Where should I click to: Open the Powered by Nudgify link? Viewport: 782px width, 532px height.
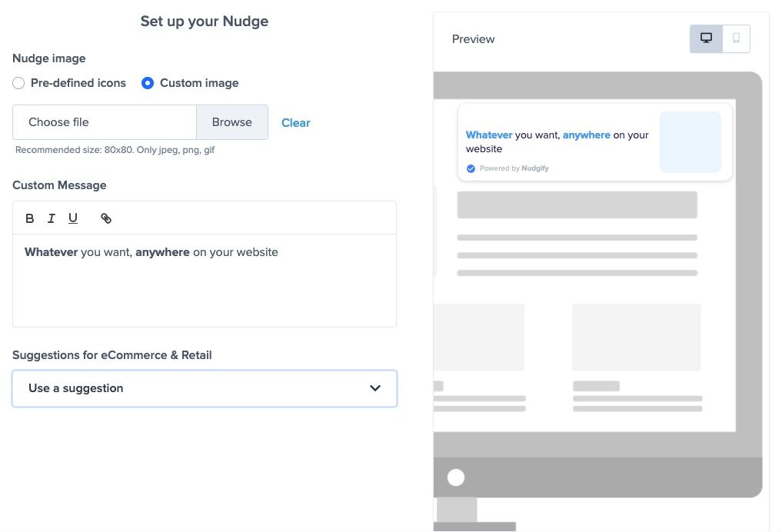click(x=514, y=168)
